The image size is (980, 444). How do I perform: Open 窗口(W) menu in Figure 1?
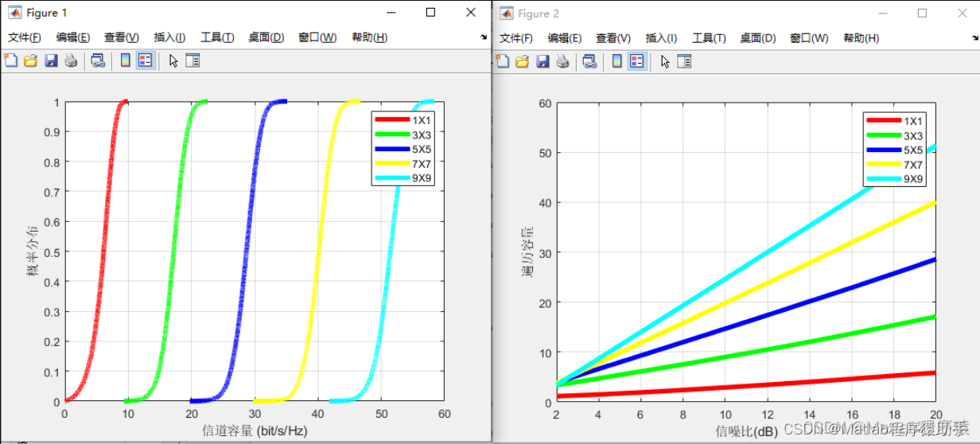317,37
